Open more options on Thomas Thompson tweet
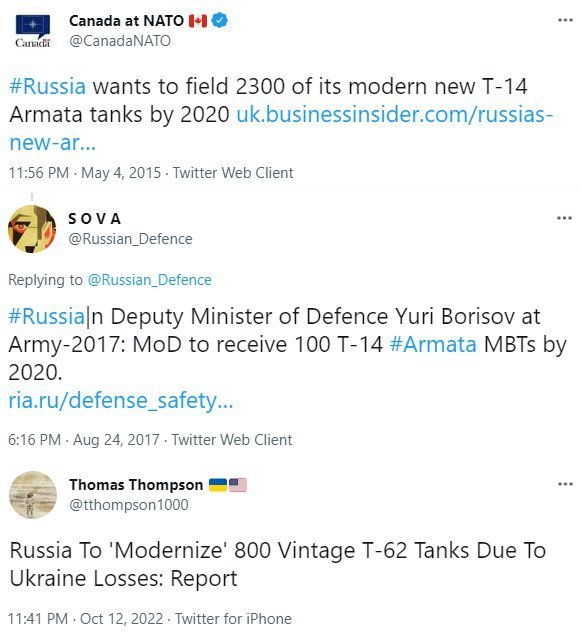The width and height of the screenshot is (582, 635). click(x=565, y=484)
